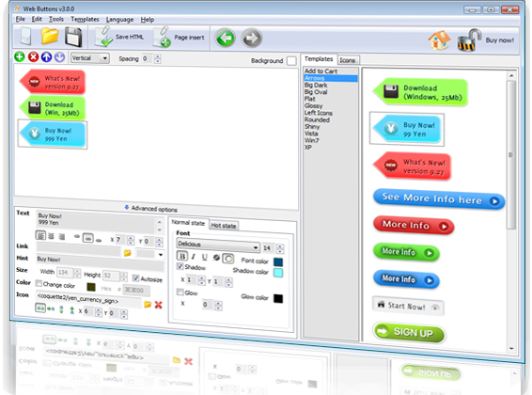Open the Delicious font dropdown
Screen dimensions: 532x395
point(218,245)
